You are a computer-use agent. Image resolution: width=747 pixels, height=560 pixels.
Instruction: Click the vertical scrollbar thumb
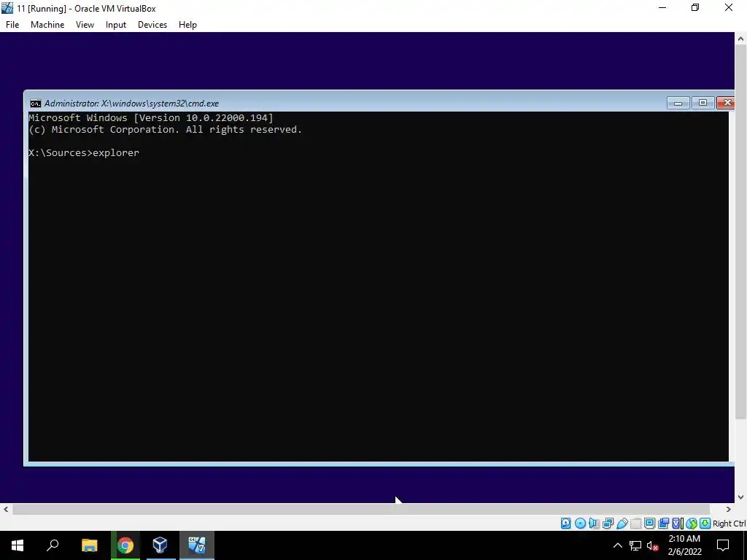(x=741, y=233)
